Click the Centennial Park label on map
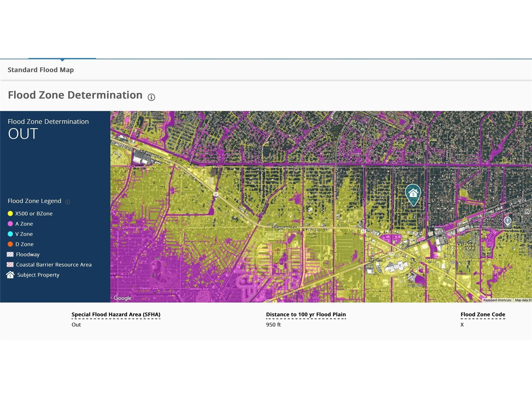This screenshot has height=399, width=532. tap(280, 259)
